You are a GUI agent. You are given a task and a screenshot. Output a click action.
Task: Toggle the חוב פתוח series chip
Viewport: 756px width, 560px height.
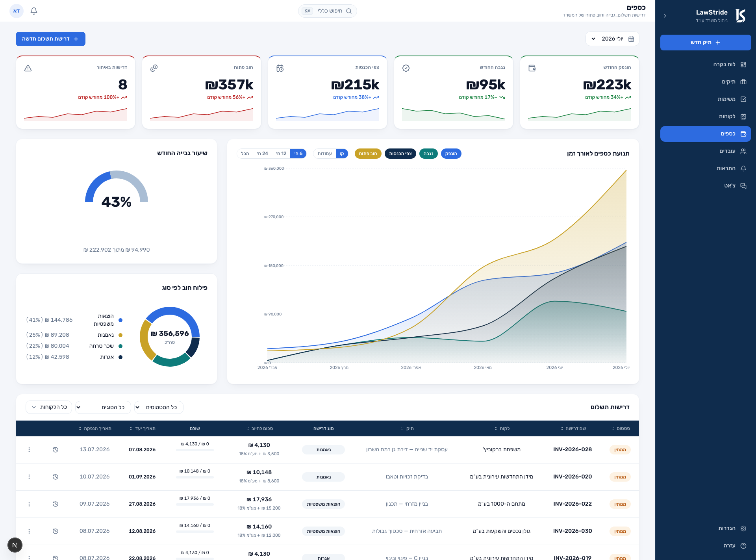(x=368, y=154)
